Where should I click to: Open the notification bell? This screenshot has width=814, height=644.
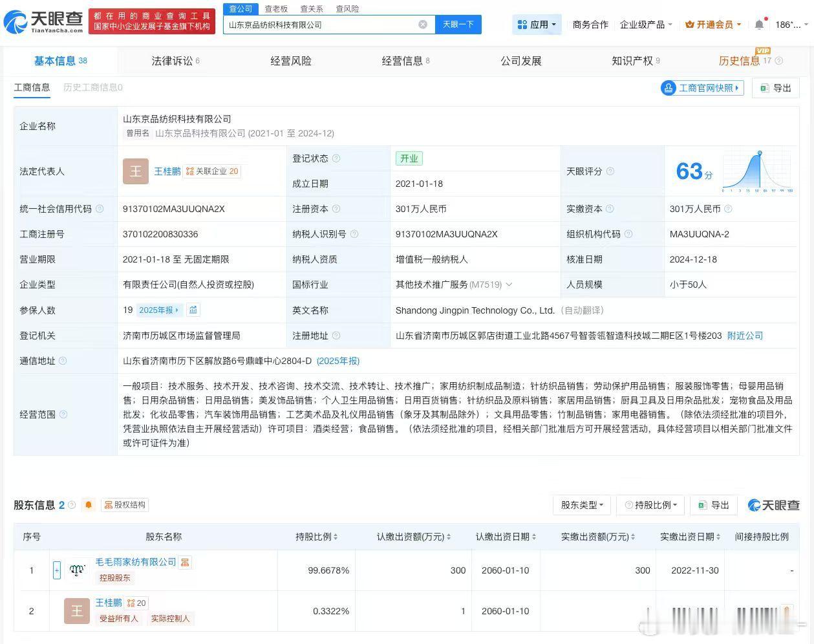point(759,25)
